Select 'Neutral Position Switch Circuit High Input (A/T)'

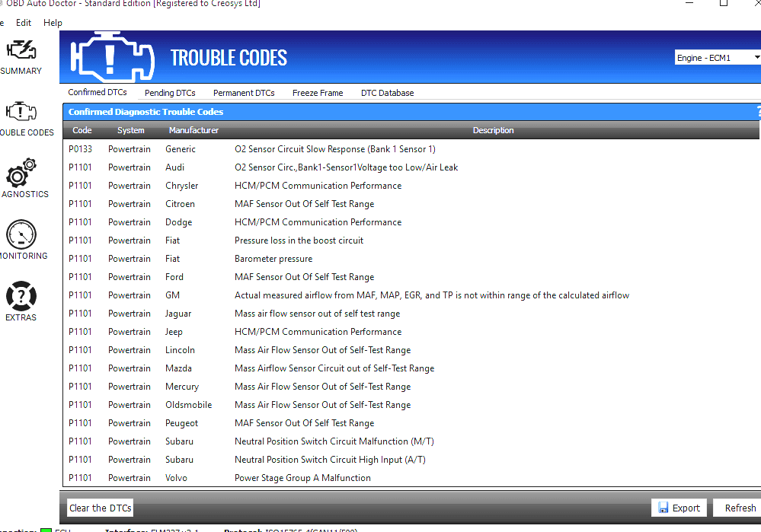pos(330,460)
